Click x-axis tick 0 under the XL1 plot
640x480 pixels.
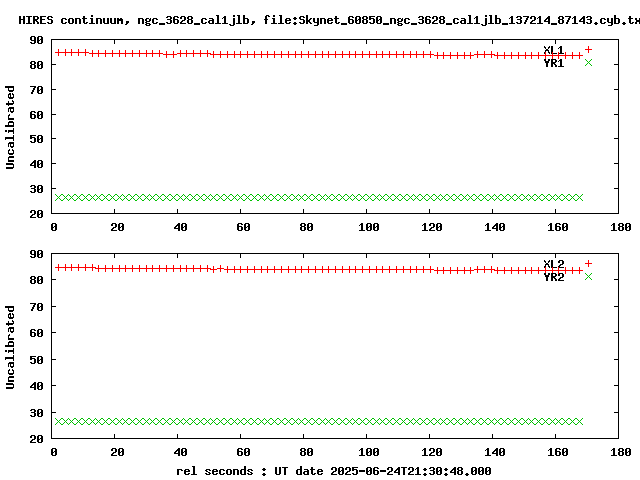[54, 227]
